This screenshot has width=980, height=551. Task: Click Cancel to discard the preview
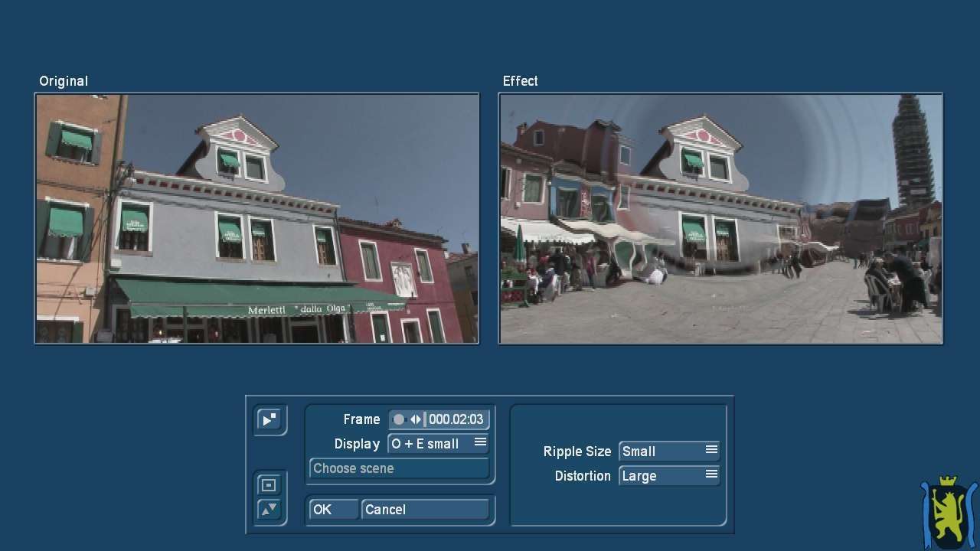pos(425,510)
